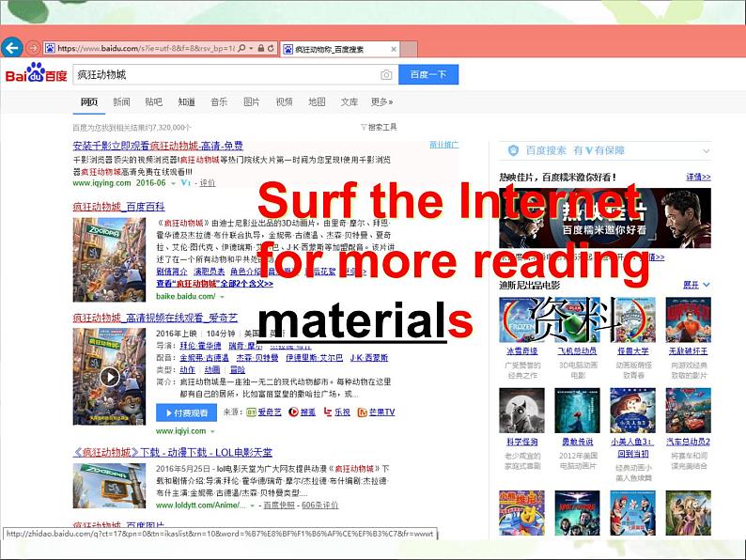Select the 贴吧 tab
The height and width of the screenshot is (560, 746).
coord(154,101)
